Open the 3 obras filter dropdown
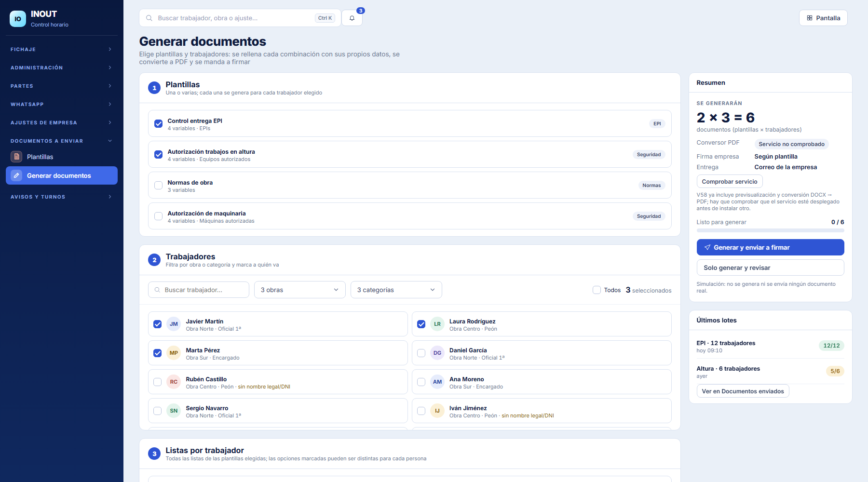This screenshot has width=868, height=482. [299, 290]
